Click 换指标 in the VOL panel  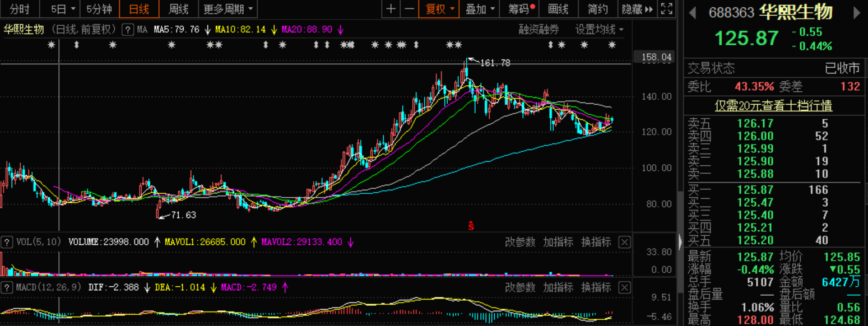[596, 242]
